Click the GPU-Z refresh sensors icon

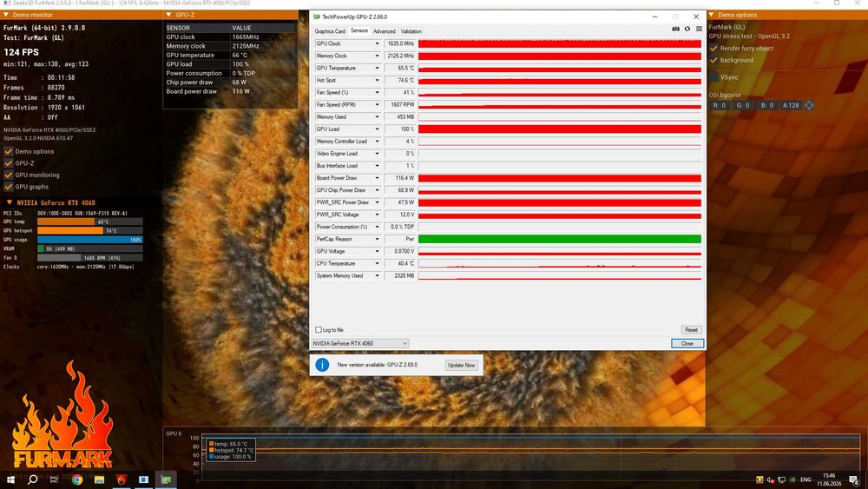coord(687,29)
